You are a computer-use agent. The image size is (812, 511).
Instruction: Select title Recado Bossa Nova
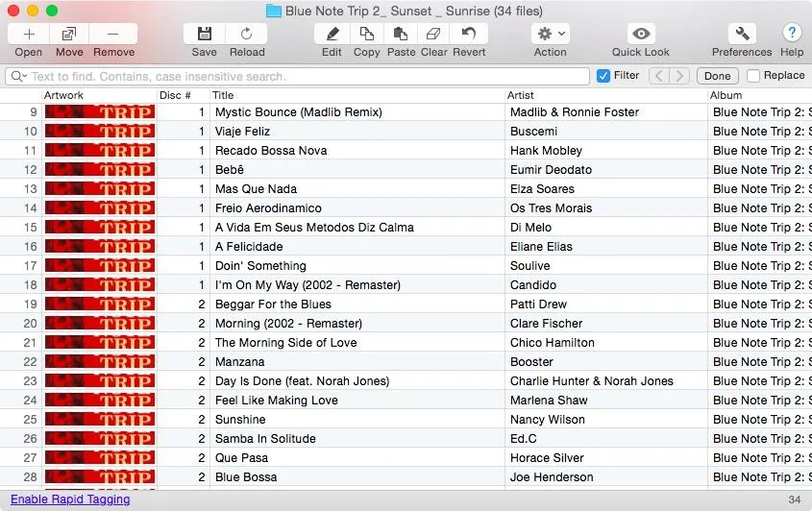(271, 151)
